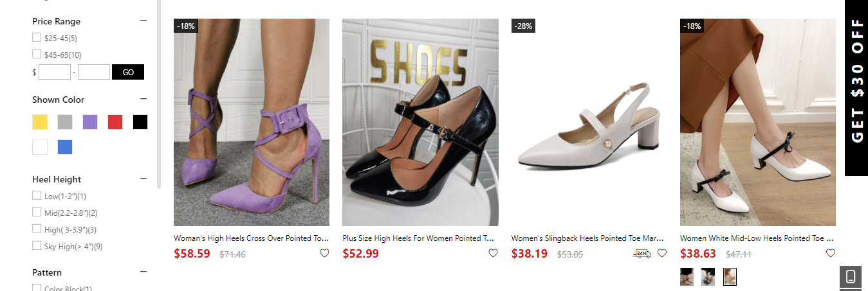
Task: Check the $25-45 price range filter
Action: [37, 38]
